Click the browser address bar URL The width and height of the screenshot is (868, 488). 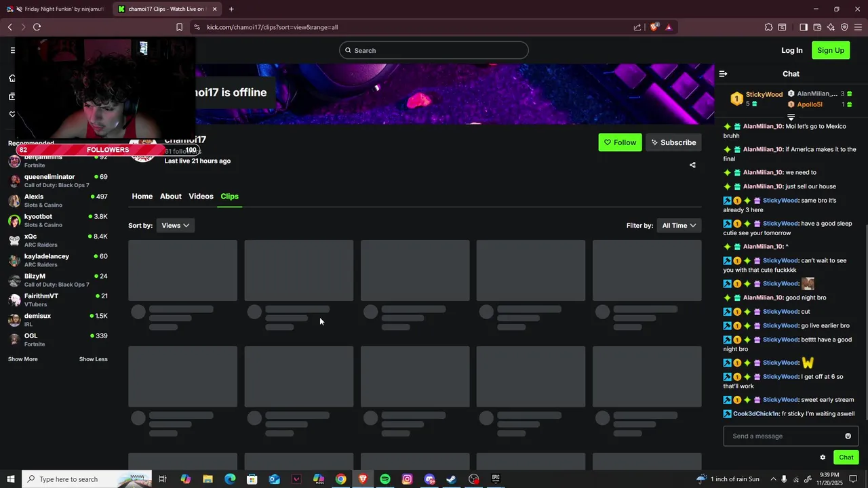[272, 27]
